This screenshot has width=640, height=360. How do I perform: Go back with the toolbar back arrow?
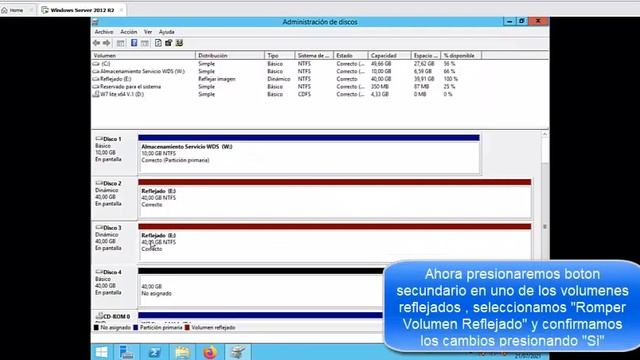(x=96, y=43)
